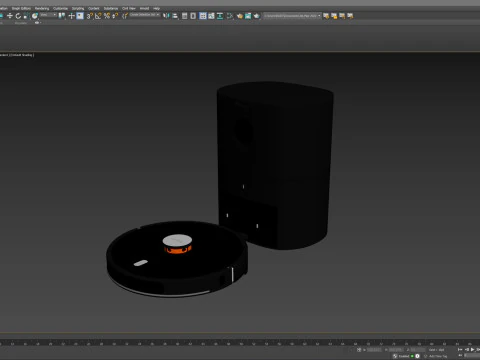Click the Render Production teapot icon

(x=257, y=16)
